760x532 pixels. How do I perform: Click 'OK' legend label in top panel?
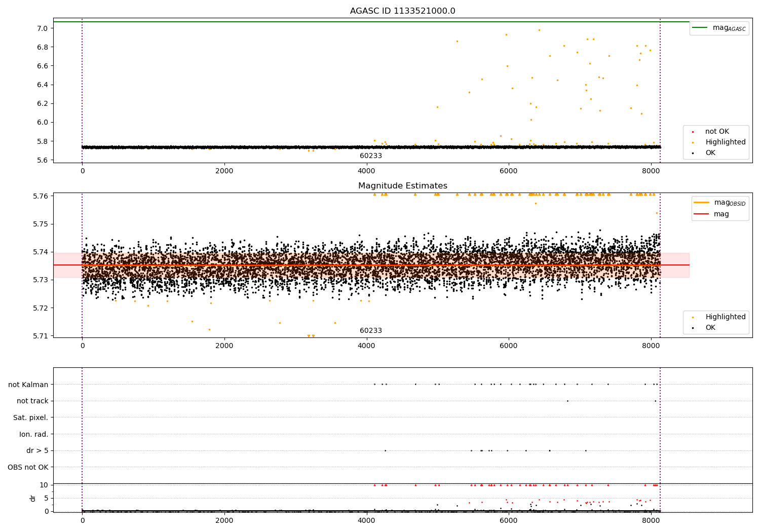click(x=710, y=153)
